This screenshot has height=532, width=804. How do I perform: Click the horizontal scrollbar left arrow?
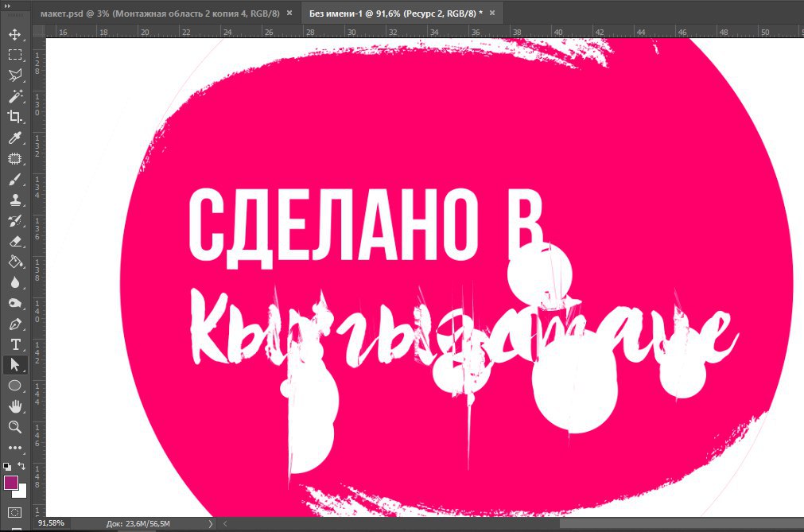coord(225,524)
